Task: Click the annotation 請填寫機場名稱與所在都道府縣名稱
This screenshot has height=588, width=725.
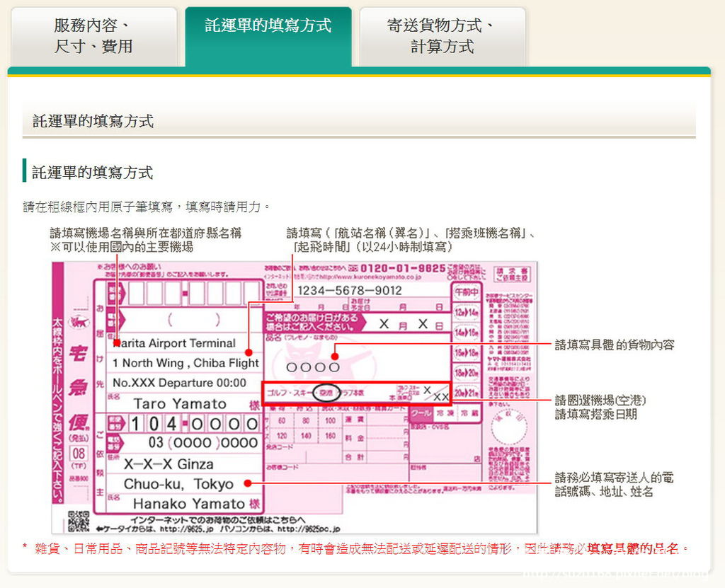Action: [145, 233]
